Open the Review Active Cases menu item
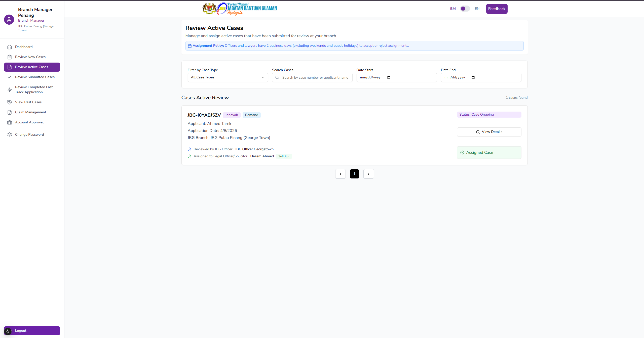 pos(32,67)
